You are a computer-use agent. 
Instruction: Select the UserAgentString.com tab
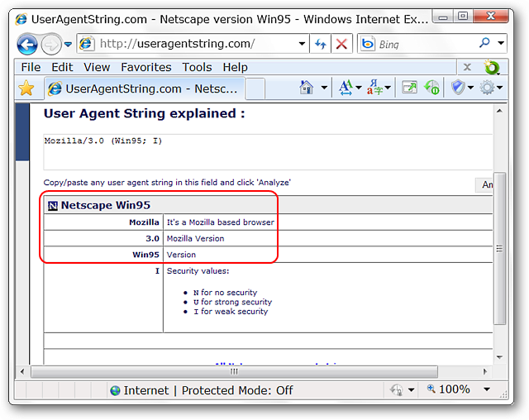(x=145, y=88)
